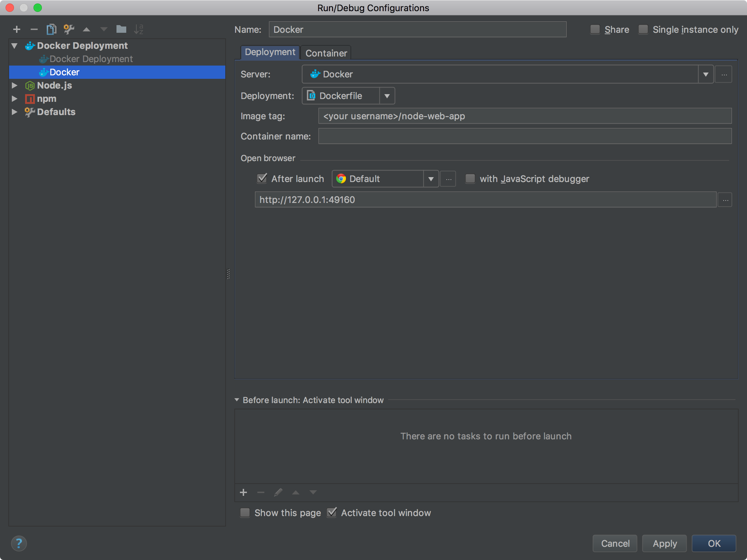This screenshot has height=560, width=747.
Task: Move before launch task up
Action: (x=296, y=492)
